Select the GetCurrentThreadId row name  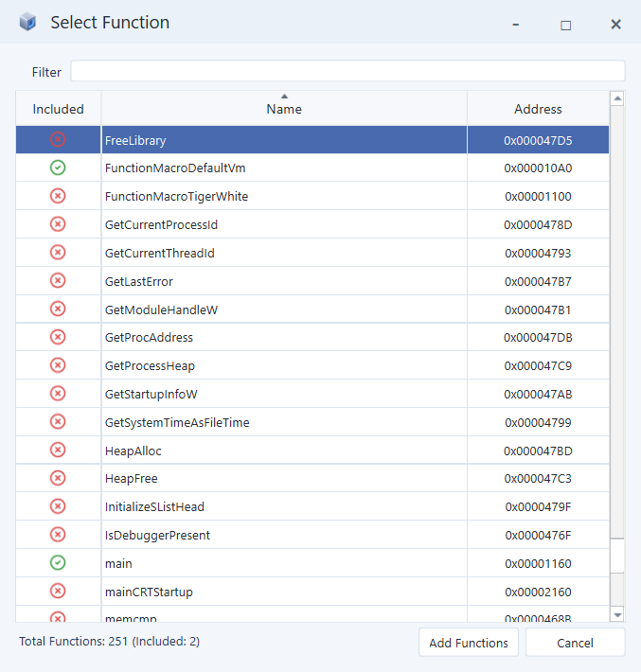[x=159, y=253]
